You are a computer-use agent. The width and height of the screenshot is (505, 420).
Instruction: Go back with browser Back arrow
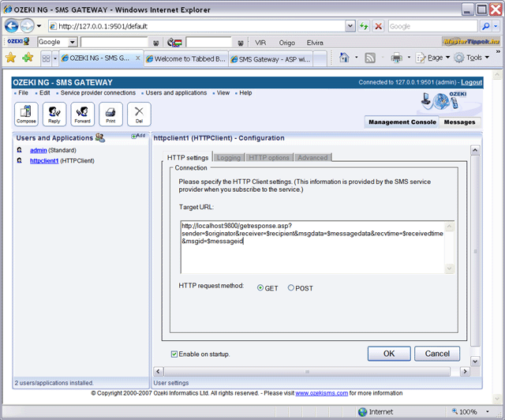point(12,26)
